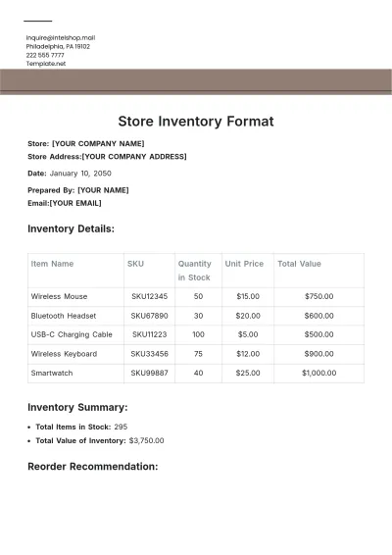This screenshot has width=392, height=555.
Task: Click the [YOUR COMPANY ADDRESS] placeholder
Action: (x=134, y=157)
